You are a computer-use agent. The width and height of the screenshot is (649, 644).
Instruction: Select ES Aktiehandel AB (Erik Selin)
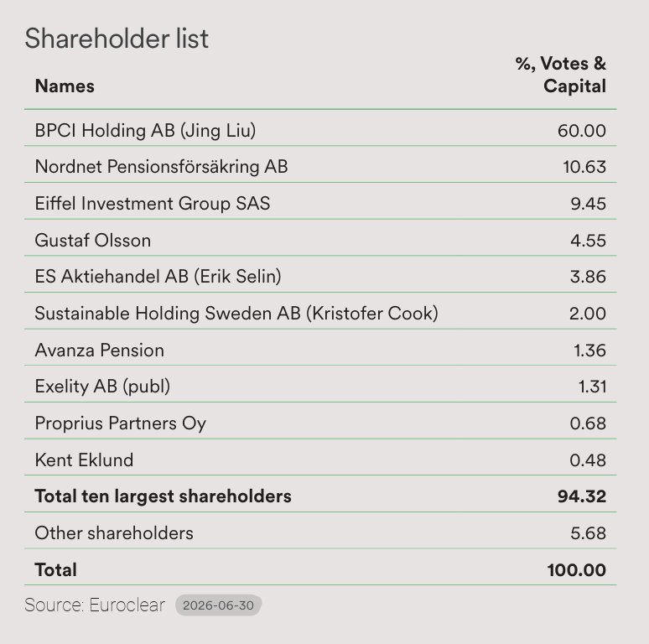[x=158, y=277]
